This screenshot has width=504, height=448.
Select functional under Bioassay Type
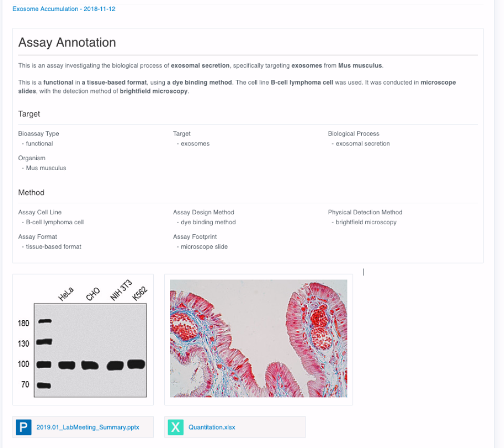38,143
